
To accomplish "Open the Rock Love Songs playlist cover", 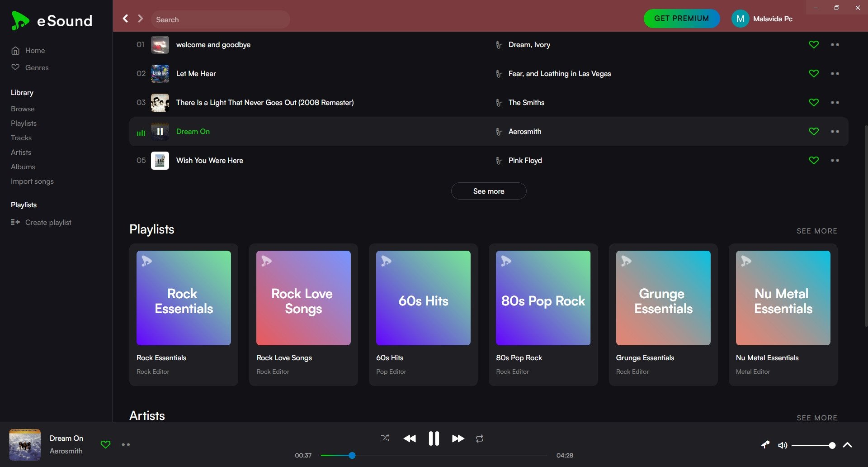I will 303,298.
